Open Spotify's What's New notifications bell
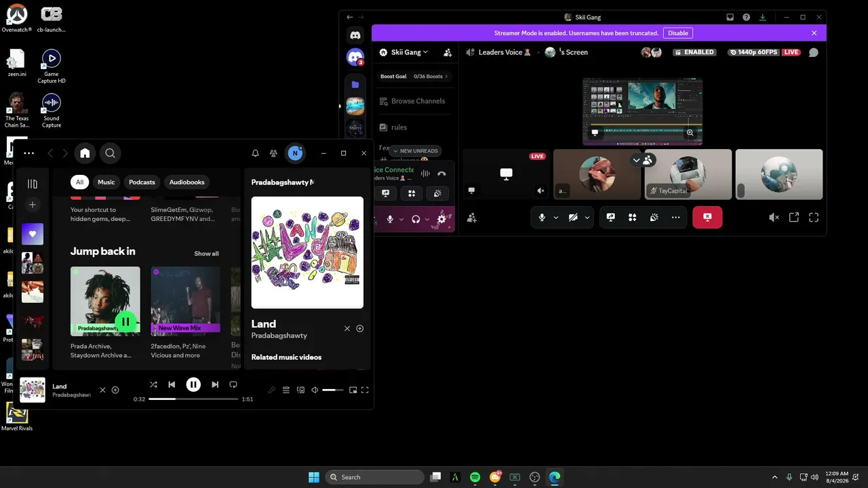Image resolution: width=868 pixels, height=488 pixels. point(256,153)
